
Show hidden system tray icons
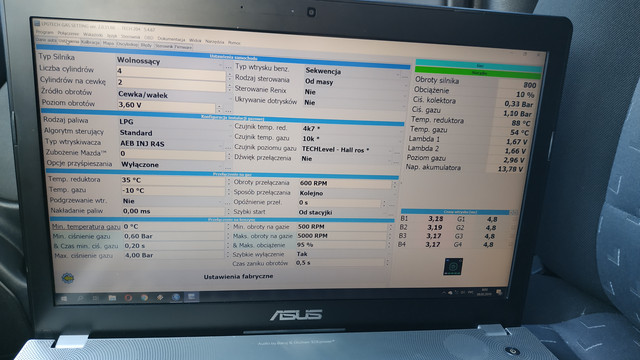click(x=444, y=293)
